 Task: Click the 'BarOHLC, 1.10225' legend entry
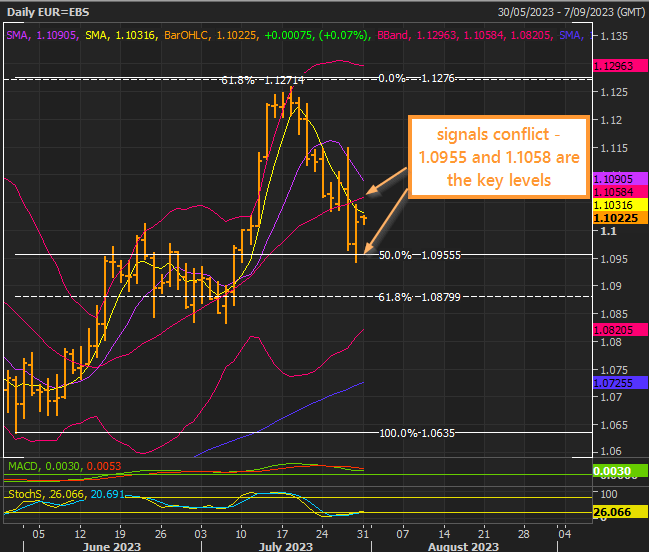(x=211, y=35)
